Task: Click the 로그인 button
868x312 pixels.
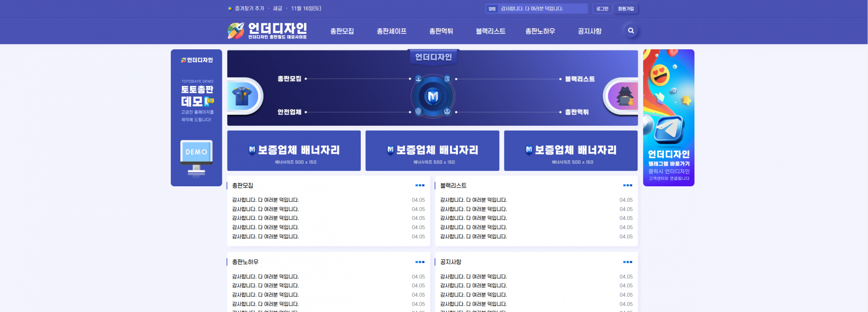Action: (x=602, y=9)
